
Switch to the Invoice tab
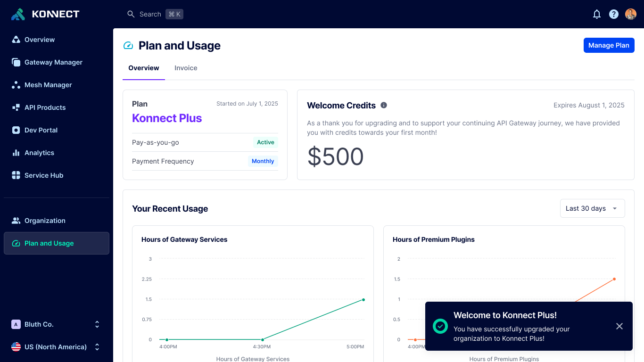[x=186, y=68]
